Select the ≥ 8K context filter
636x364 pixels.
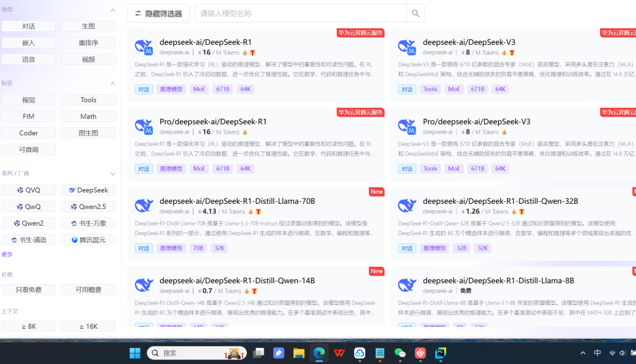28,326
